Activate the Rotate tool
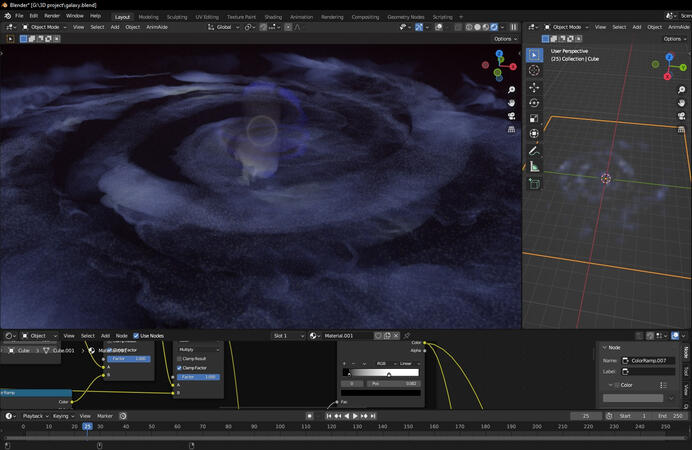692x450 pixels. pyautogui.click(x=534, y=102)
